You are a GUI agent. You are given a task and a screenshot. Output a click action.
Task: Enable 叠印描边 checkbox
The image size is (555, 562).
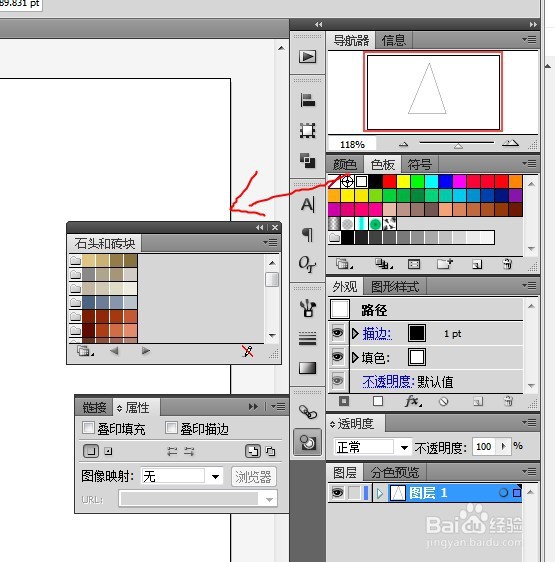coord(171,428)
